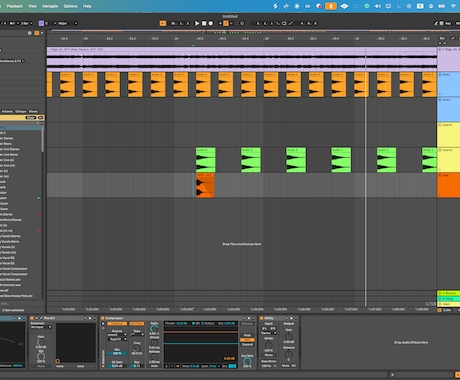Screen dimensions: 460x380
Task: Toggle the Loop switch in the transport
Action: (284, 23)
